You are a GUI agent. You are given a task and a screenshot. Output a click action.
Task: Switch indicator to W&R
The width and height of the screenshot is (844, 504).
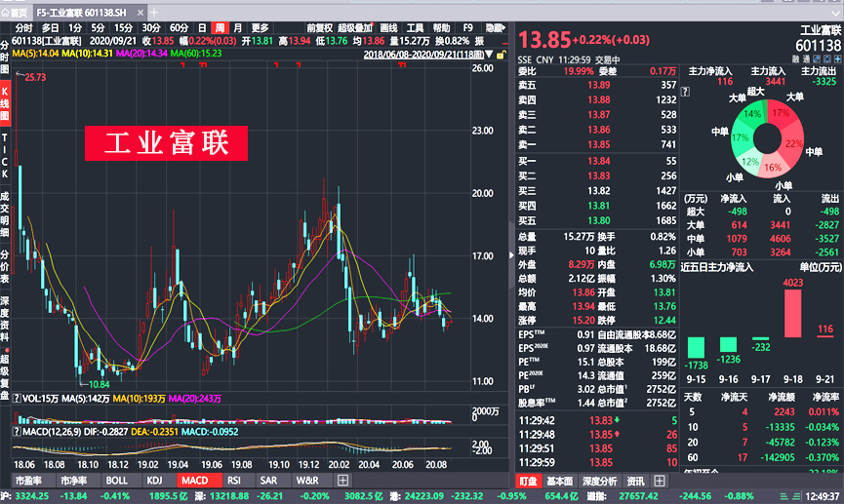coord(307,481)
